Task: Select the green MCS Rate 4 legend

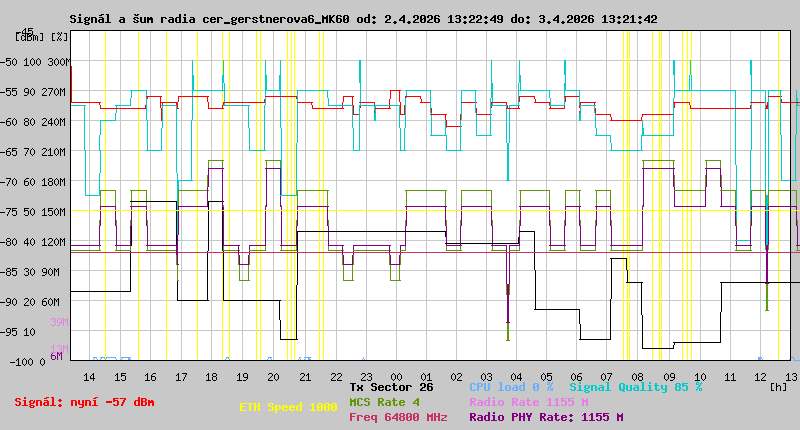Action: [384, 401]
